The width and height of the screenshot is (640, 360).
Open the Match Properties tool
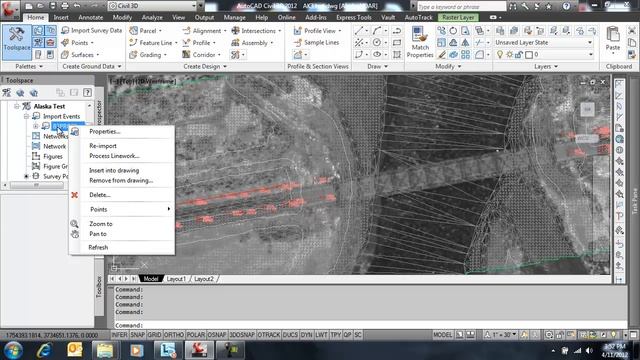tap(420, 42)
